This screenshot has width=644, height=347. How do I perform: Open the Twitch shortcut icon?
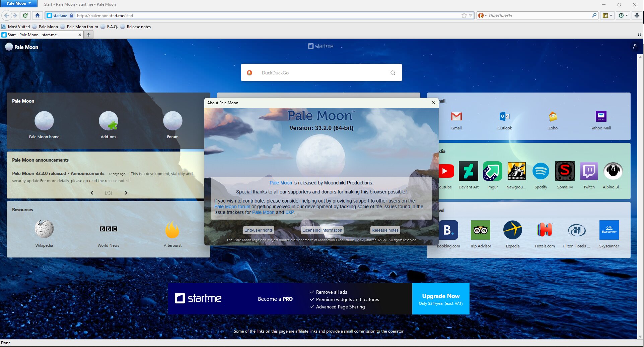(x=589, y=171)
